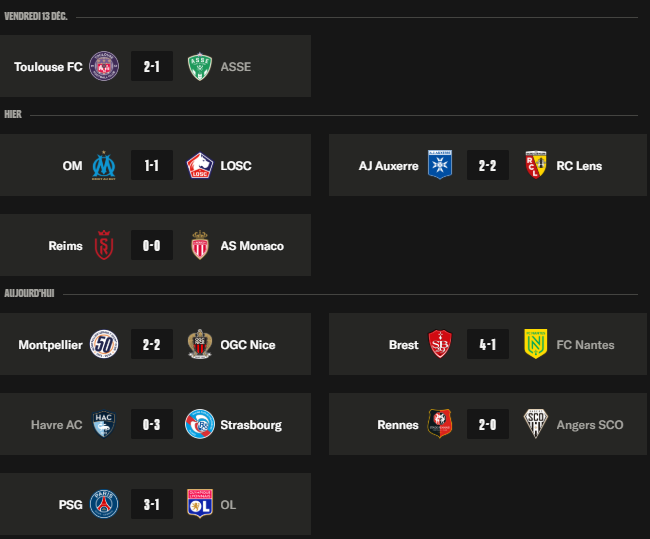Open the Toulouse FC 2-1 score
Screen dimensions: 650x539
152,67
